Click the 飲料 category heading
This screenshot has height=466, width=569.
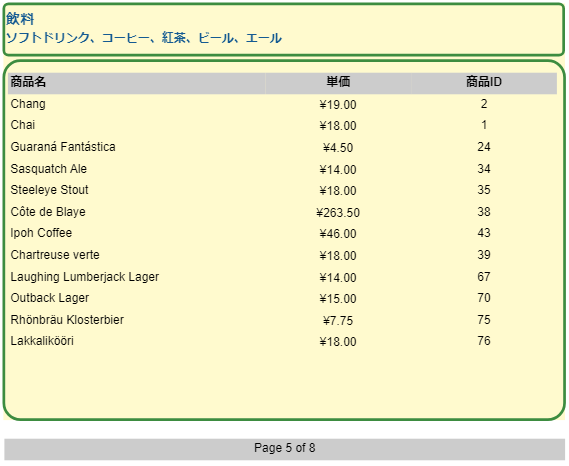point(20,19)
